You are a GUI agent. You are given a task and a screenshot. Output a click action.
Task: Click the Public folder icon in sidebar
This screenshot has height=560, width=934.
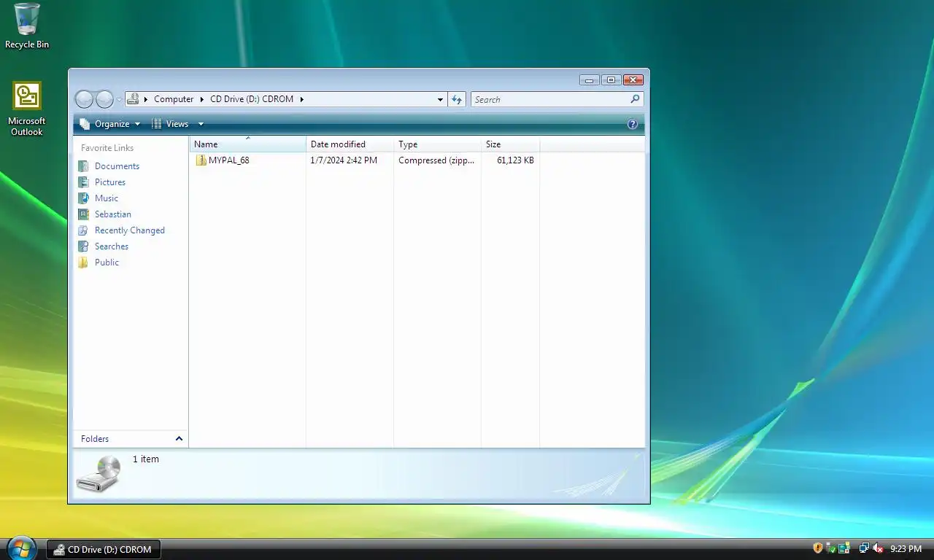(83, 262)
